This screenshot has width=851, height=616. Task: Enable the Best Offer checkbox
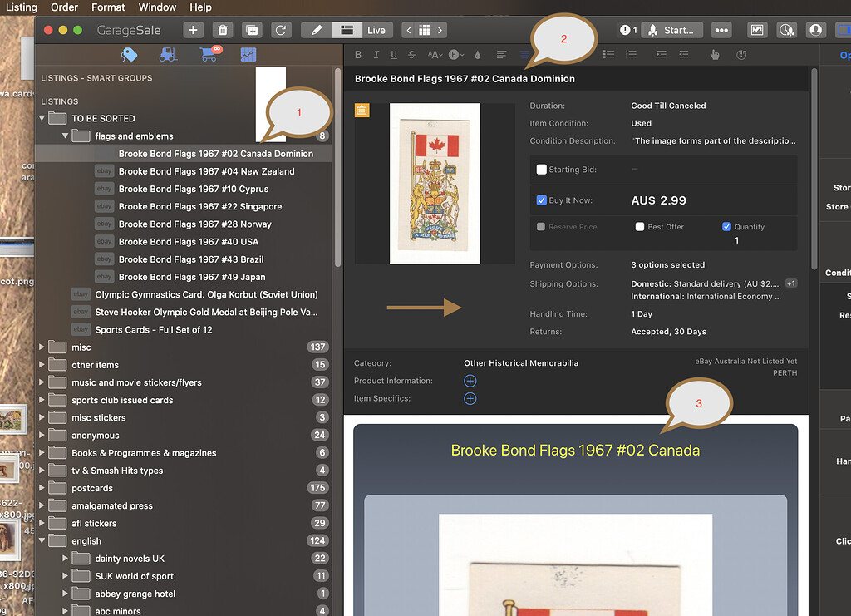640,227
